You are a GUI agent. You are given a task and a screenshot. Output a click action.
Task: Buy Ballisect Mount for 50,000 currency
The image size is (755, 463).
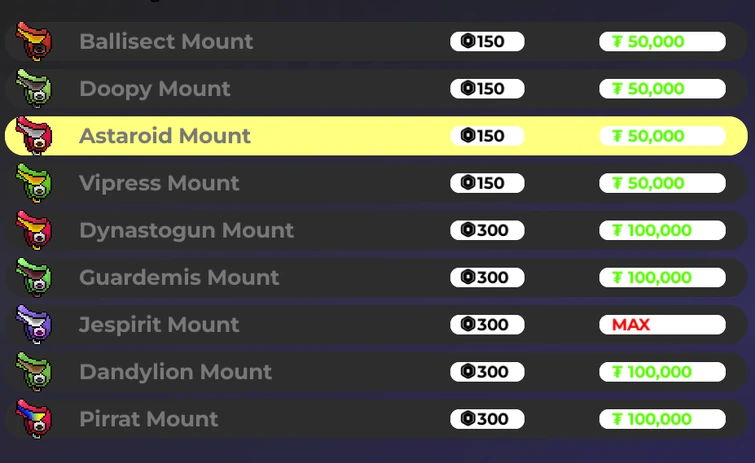tap(662, 42)
